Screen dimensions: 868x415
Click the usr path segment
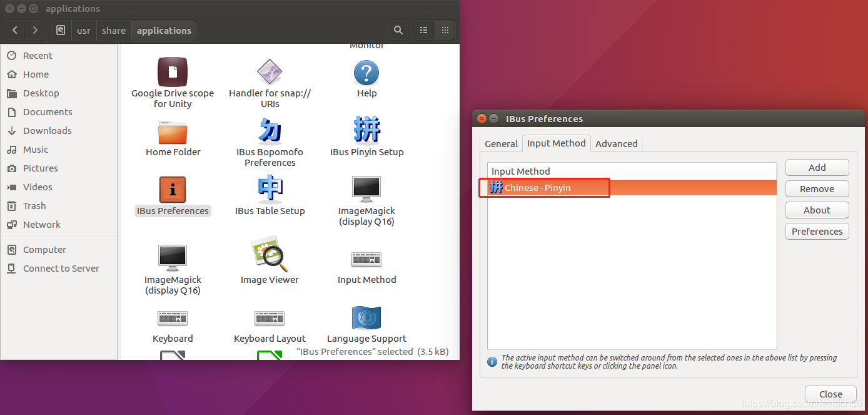[x=84, y=30]
